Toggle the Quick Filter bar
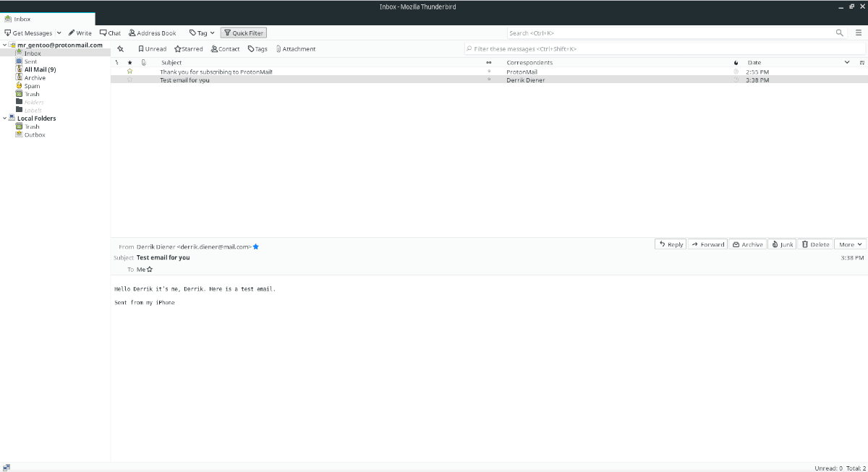This screenshot has height=472, width=868. [243, 33]
